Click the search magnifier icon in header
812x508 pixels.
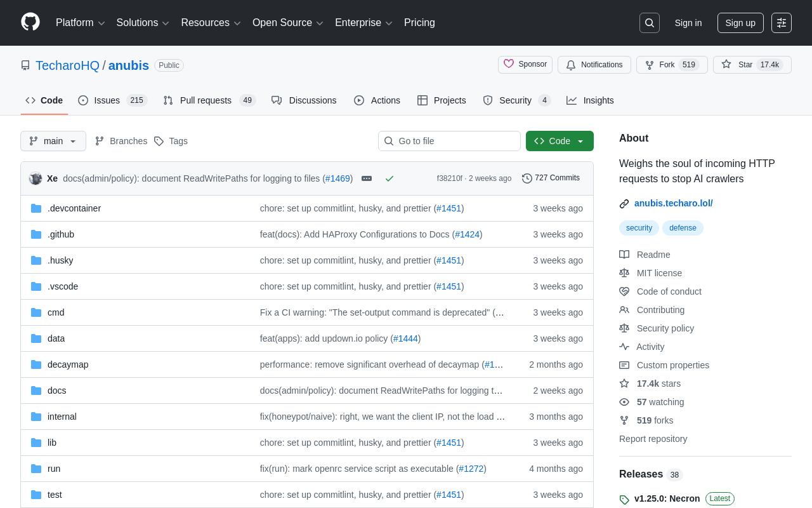point(650,23)
